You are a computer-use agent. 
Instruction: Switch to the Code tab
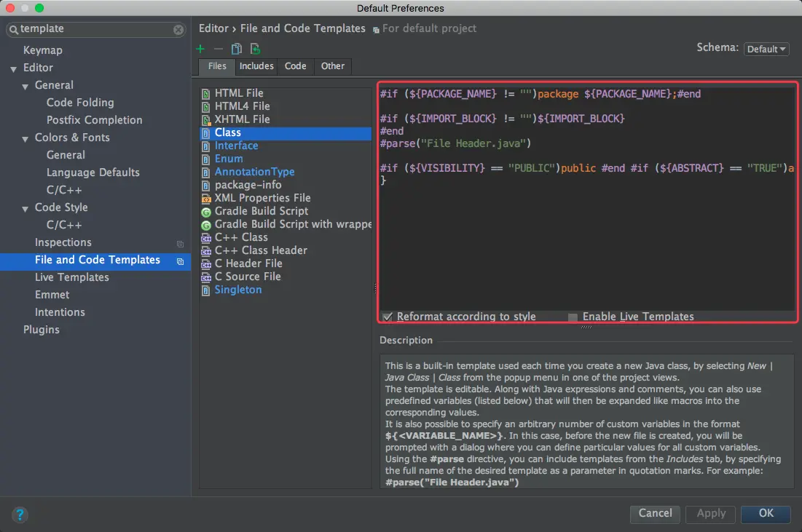295,66
